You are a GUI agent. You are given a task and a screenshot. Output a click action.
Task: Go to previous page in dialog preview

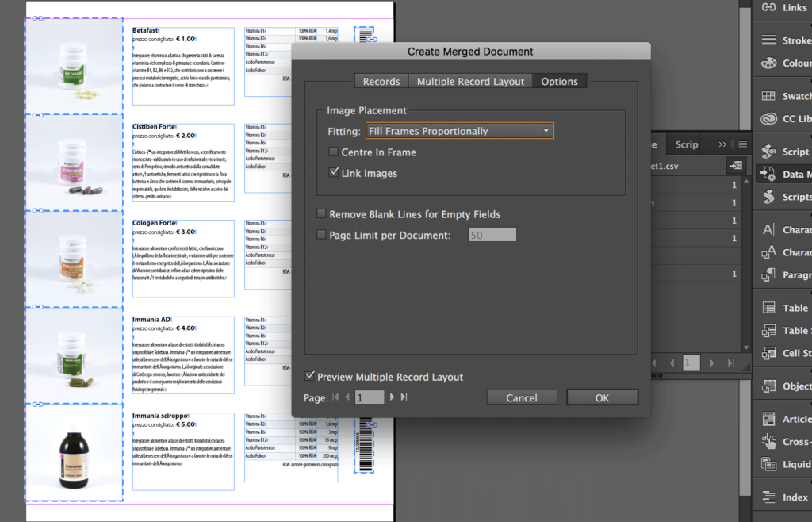point(347,397)
